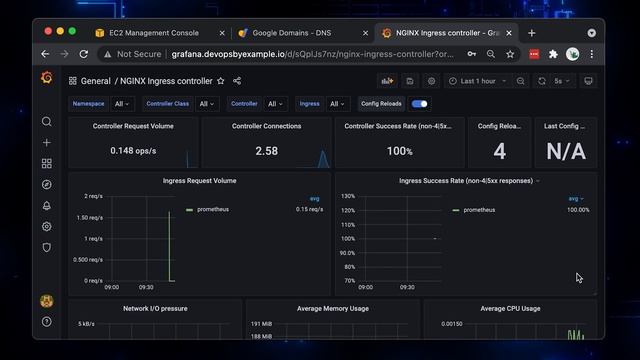
Task: Open the Last 1 hour time picker
Action: pos(477,81)
